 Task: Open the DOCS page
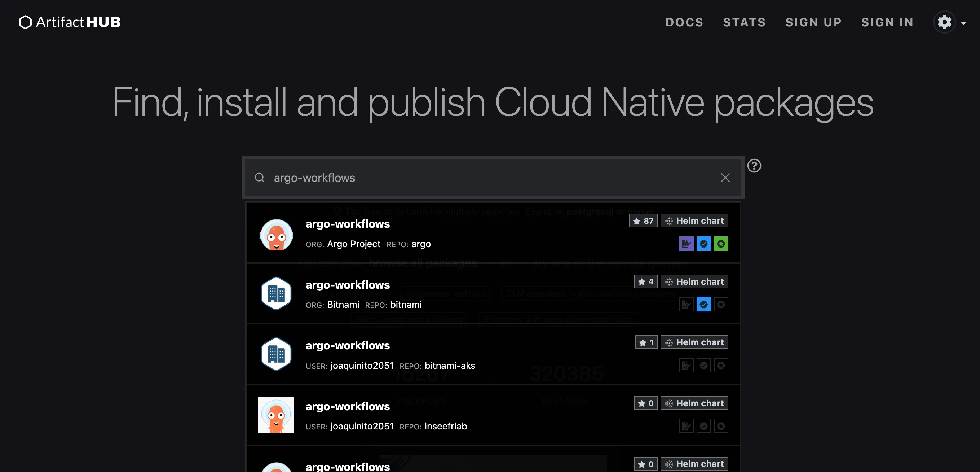[x=684, y=22]
